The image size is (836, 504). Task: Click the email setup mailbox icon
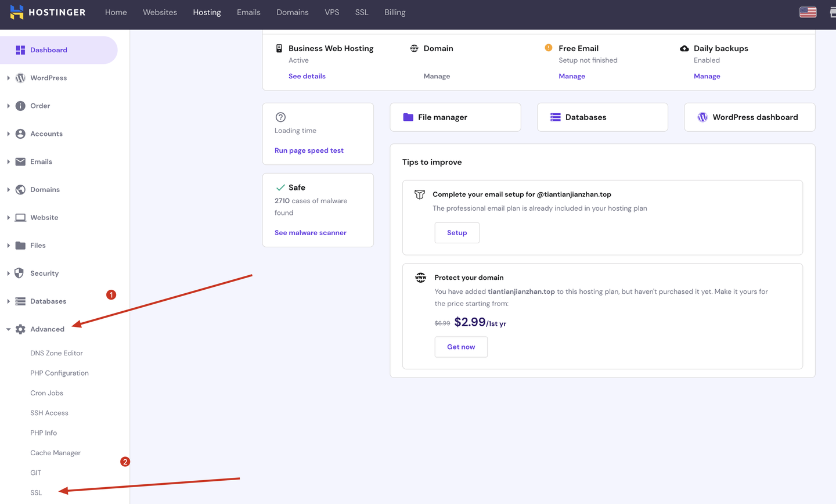pyautogui.click(x=420, y=195)
